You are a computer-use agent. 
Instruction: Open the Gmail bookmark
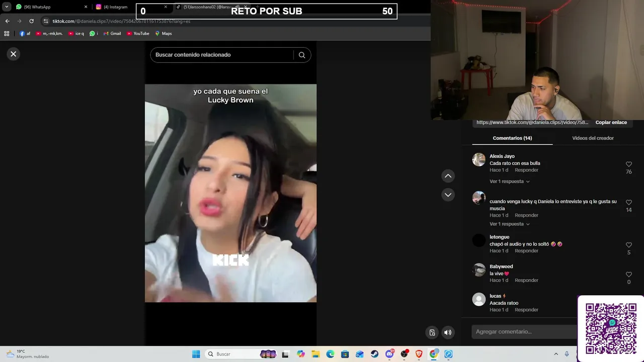click(x=112, y=34)
